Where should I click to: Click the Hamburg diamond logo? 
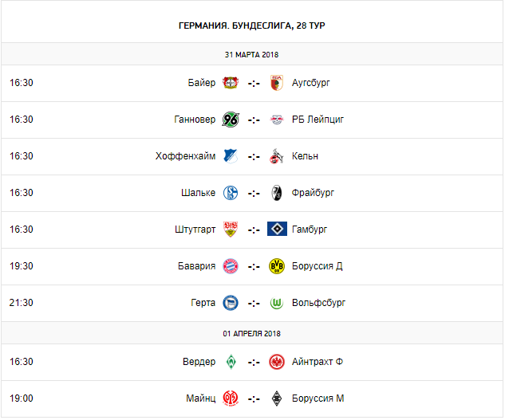(x=277, y=230)
